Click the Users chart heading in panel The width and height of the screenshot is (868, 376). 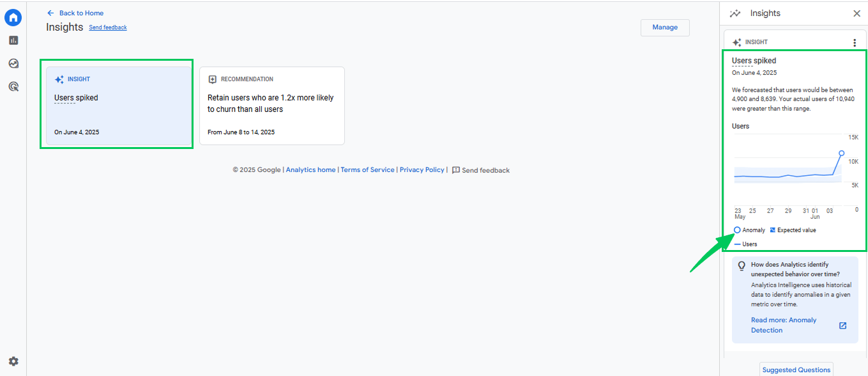point(740,126)
